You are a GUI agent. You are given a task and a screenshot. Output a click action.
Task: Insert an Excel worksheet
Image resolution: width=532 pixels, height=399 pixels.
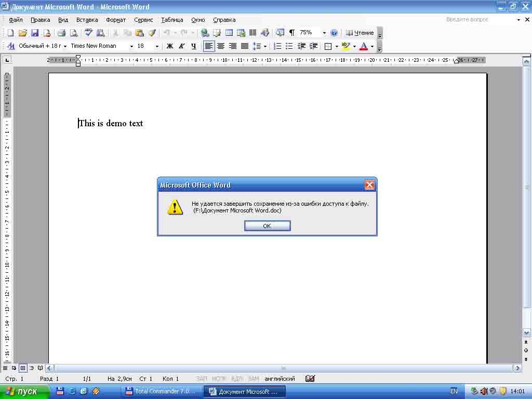pyautogui.click(x=241, y=33)
